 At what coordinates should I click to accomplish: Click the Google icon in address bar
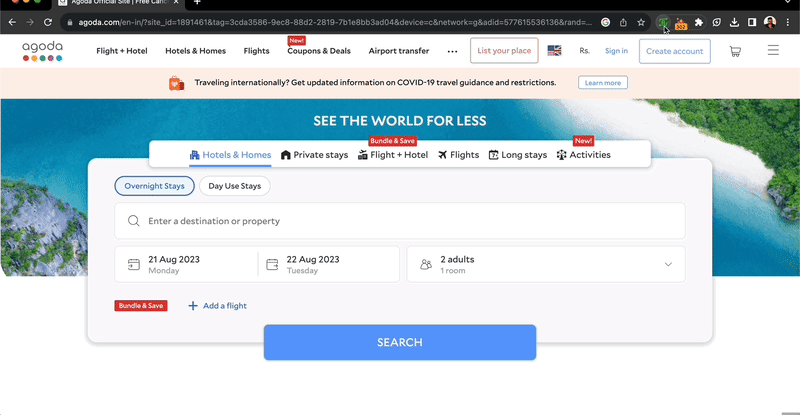605,22
